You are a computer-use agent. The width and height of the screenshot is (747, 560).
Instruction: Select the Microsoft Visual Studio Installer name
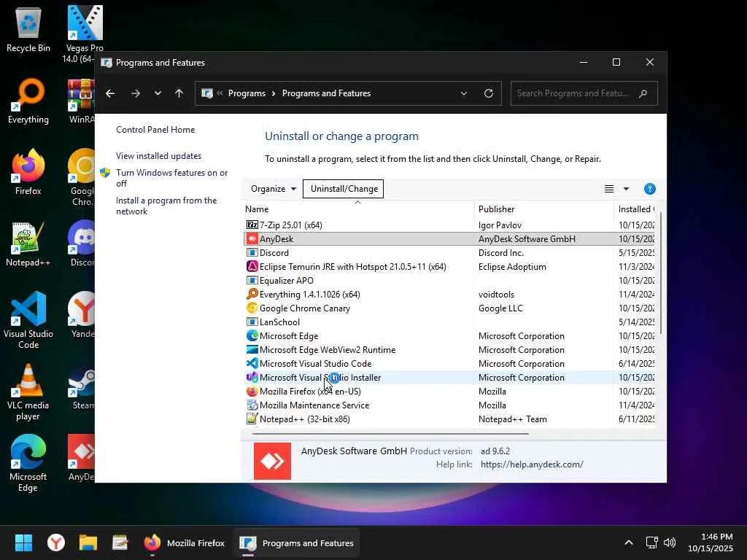[320, 378]
